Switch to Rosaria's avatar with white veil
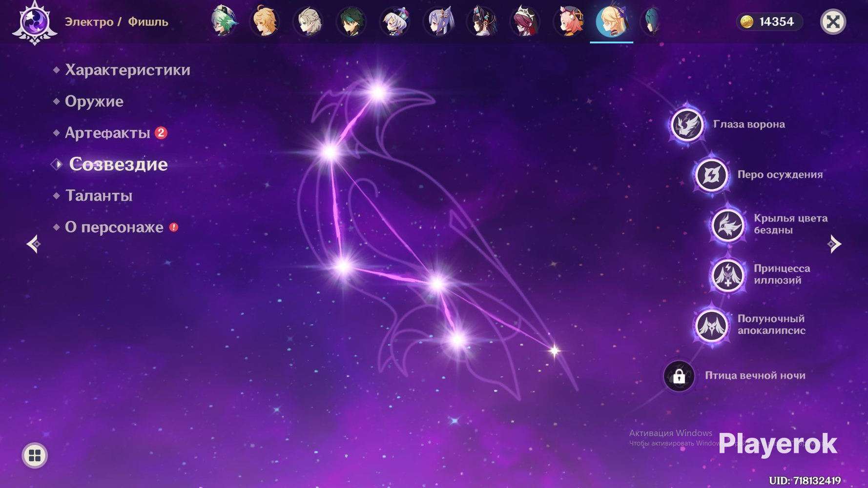868x488 pixels. click(x=525, y=21)
